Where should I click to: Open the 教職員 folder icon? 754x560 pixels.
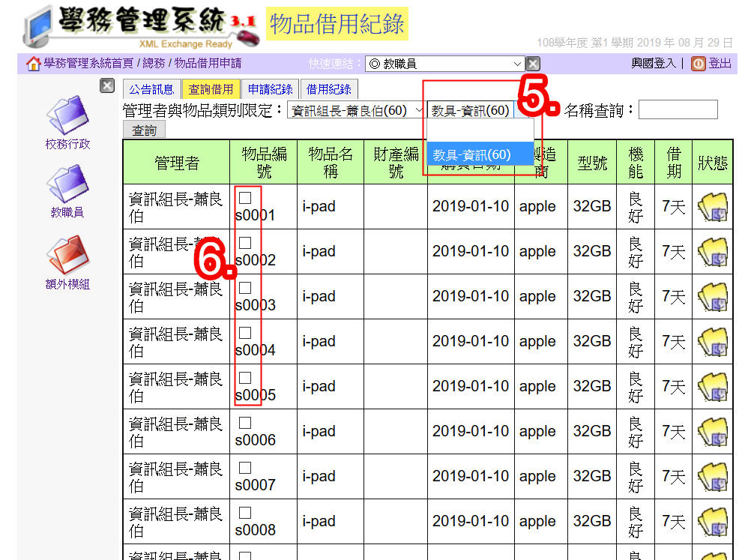tap(67, 184)
